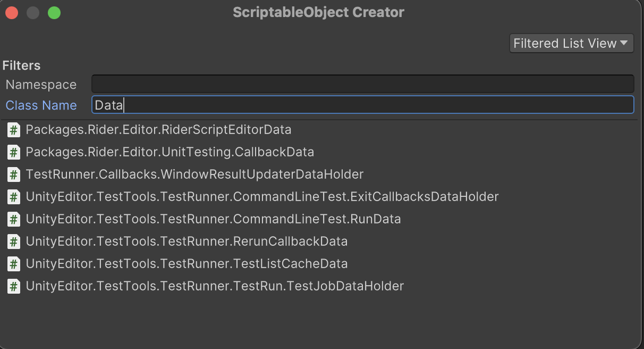The width and height of the screenshot is (644, 349).
Task: Pick the CommandLineTest.ExitCallbacksDataHolder entry
Action: (x=262, y=197)
